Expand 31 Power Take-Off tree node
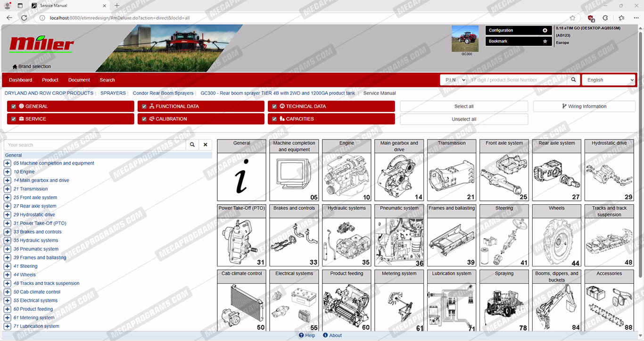 (7, 223)
